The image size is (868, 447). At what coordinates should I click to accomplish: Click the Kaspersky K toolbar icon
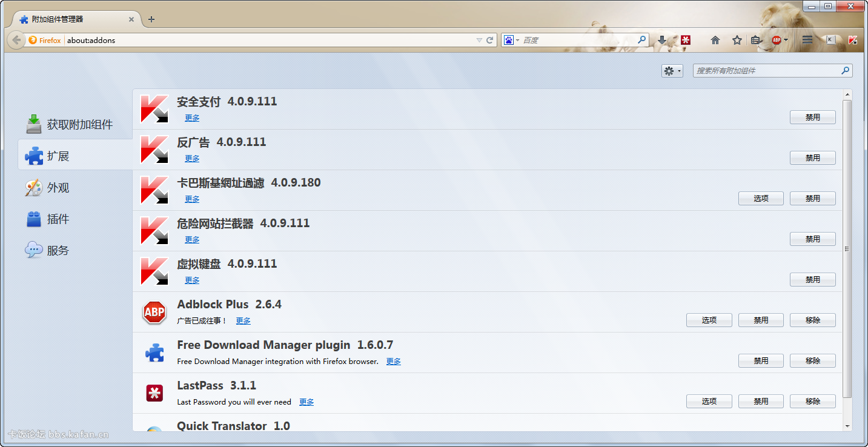(x=831, y=40)
